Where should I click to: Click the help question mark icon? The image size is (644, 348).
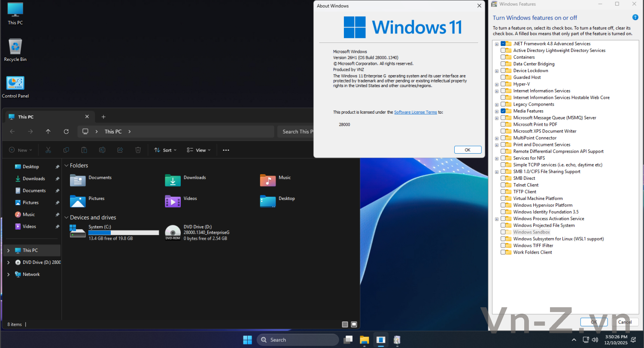click(x=635, y=18)
